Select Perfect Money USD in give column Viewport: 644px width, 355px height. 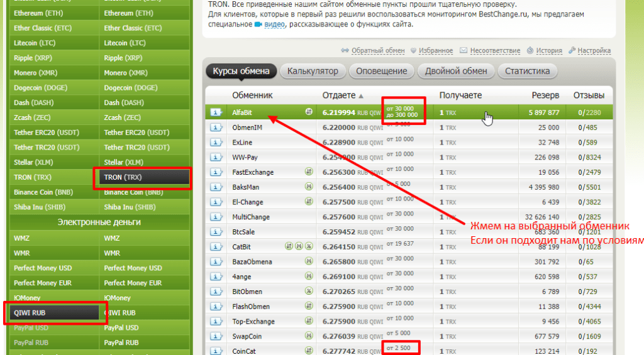[54, 268]
